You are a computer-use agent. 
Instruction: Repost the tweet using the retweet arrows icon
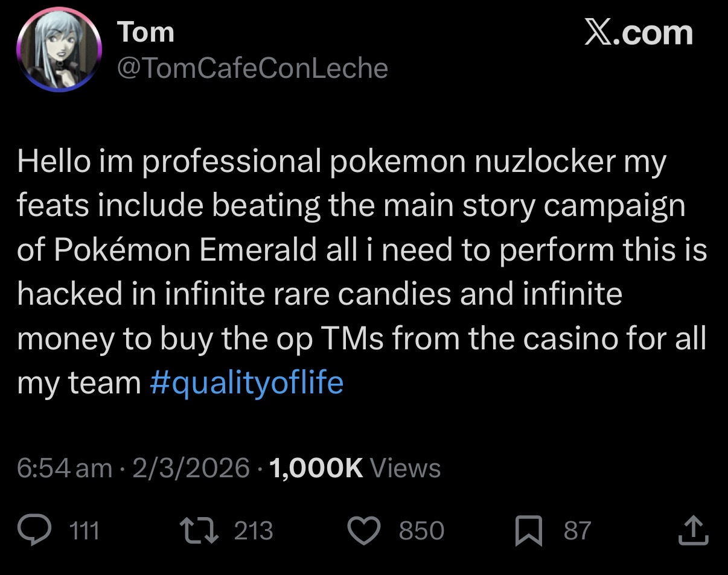[x=202, y=530]
